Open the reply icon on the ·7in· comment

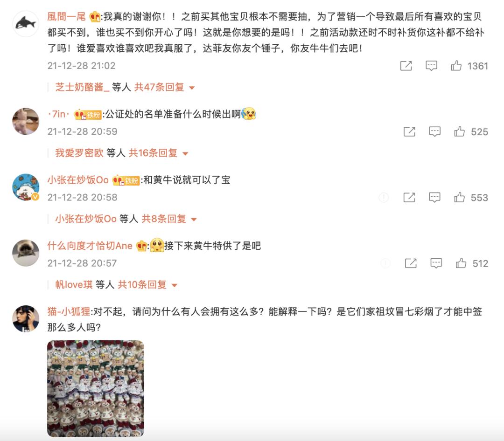coord(434,131)
